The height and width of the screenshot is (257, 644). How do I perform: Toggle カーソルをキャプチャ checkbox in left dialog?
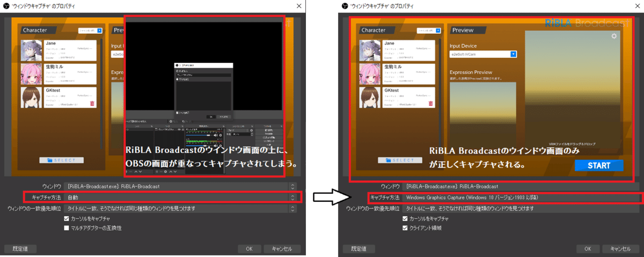(67, 219)
